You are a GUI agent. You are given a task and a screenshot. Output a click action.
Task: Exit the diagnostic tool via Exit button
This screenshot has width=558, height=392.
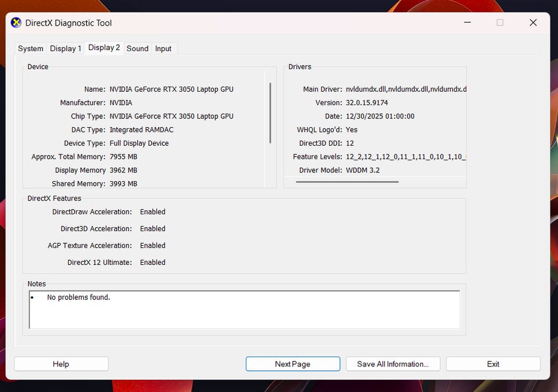click(x=493, y=364)
